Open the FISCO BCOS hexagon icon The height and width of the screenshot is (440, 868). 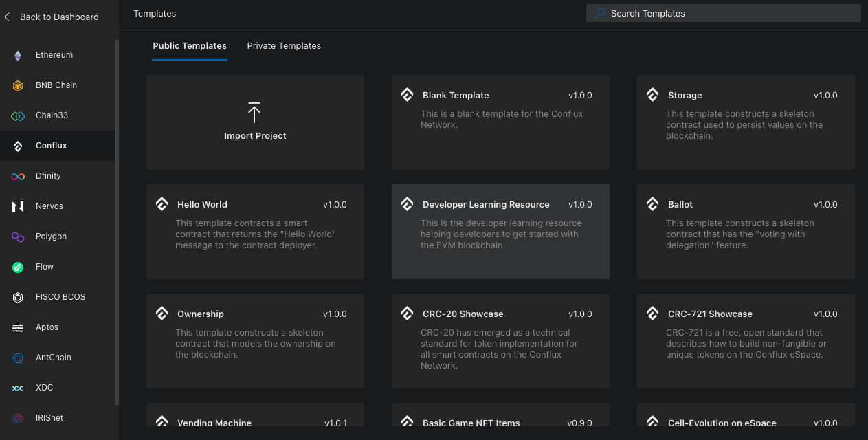pos(18,298)
